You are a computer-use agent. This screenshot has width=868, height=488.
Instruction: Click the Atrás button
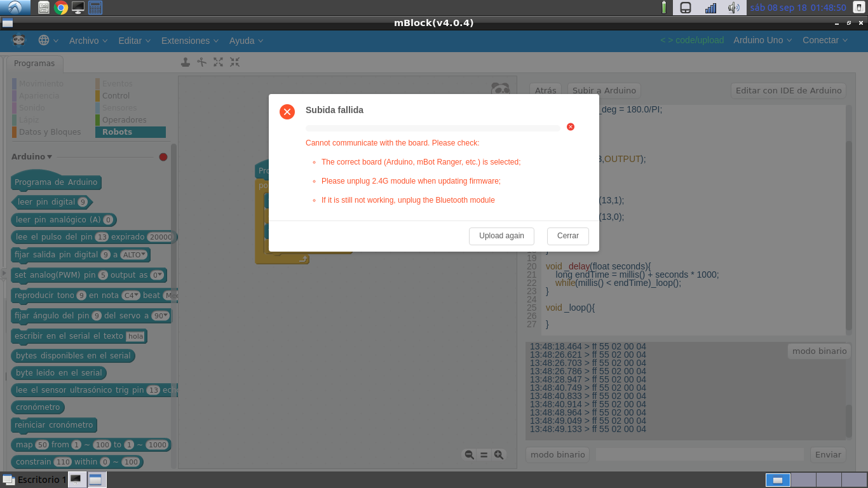[x=545, y=90]
